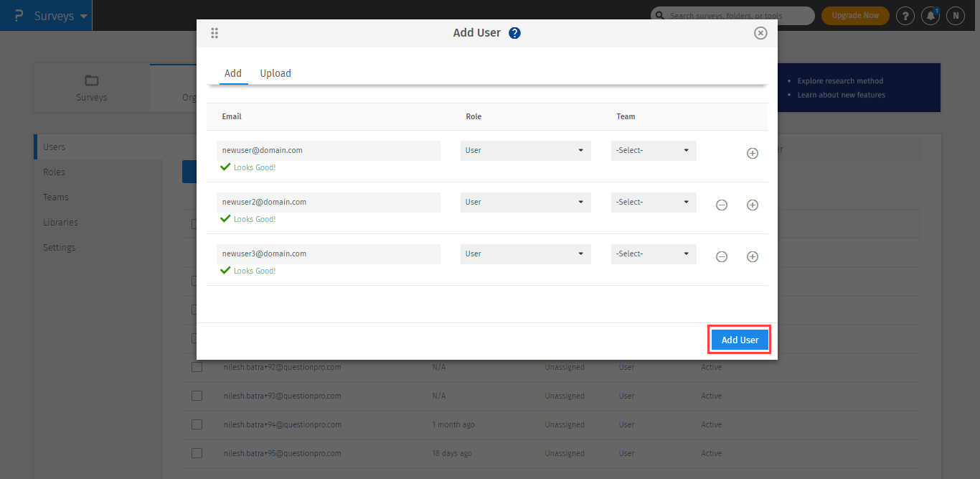
Task: Click the nilesh.batra+92@questionpro.com email text
Action: (282, 367)
